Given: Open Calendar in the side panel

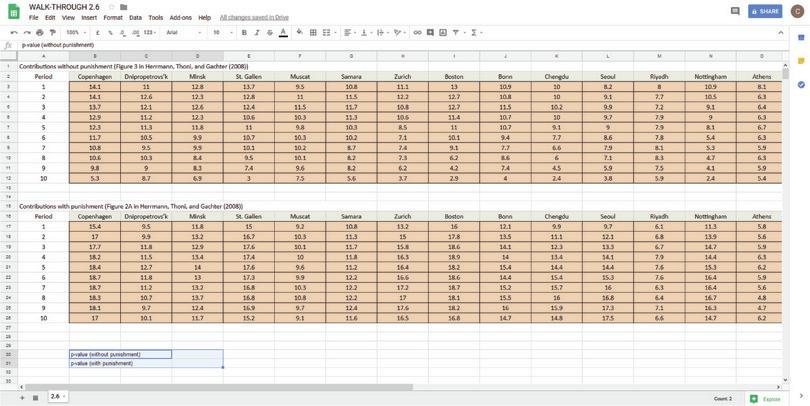Looking at the screenshot, I should point(801,37).
